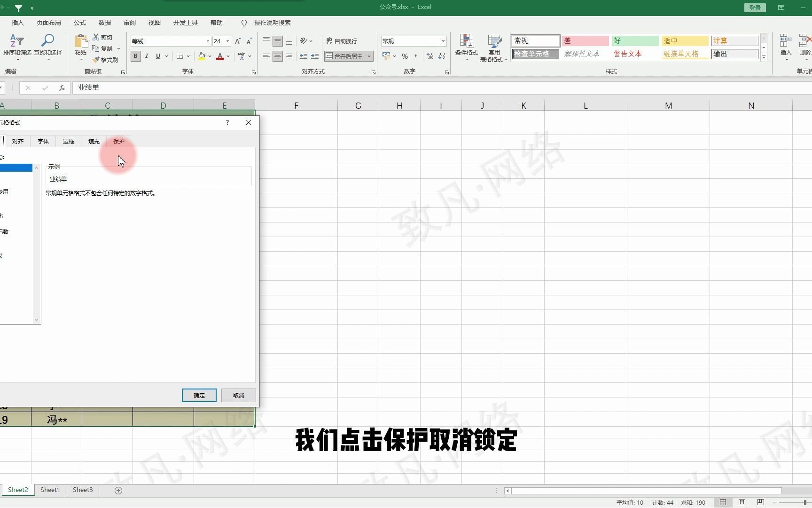Click dialog help question mark

[x=227, y=122]
